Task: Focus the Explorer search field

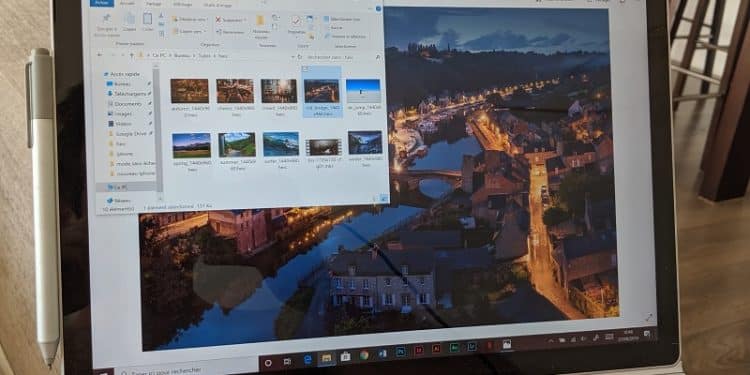Action: point(343,57)
